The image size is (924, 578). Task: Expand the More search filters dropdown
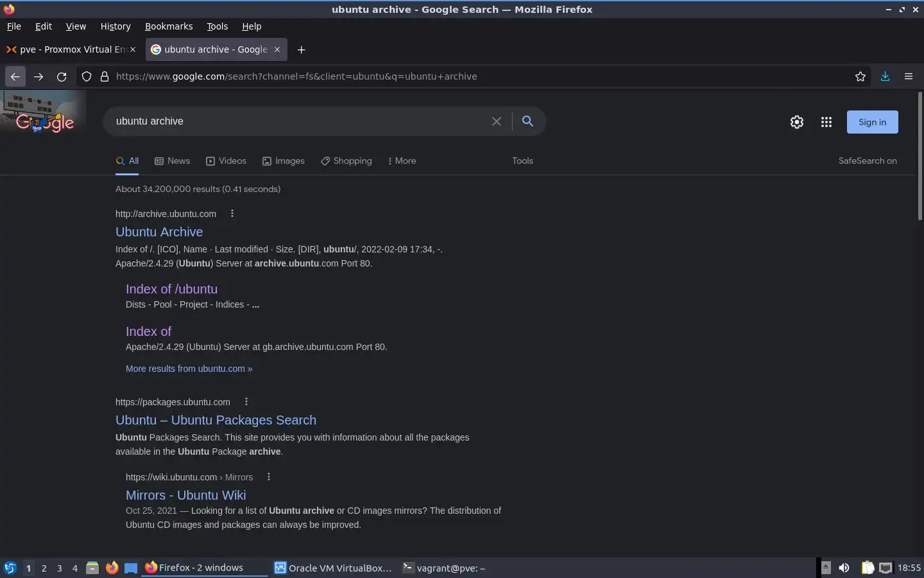402,161
